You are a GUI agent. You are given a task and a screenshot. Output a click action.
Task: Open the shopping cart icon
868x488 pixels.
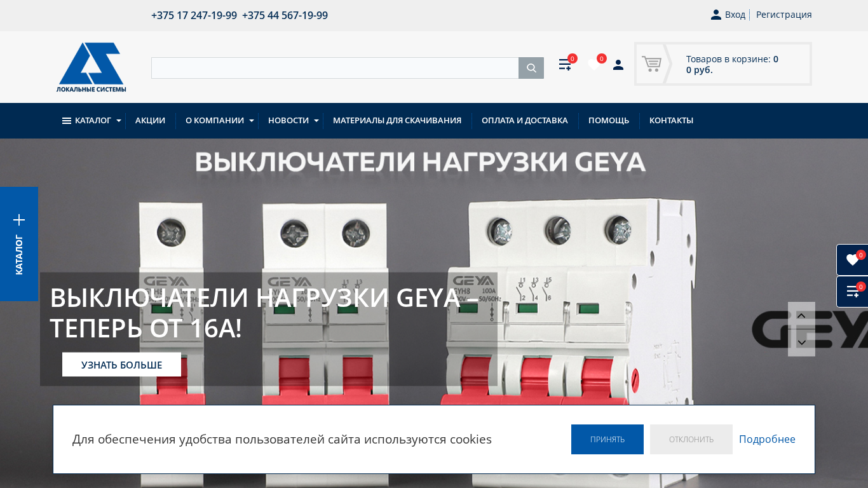pos(651,64)
